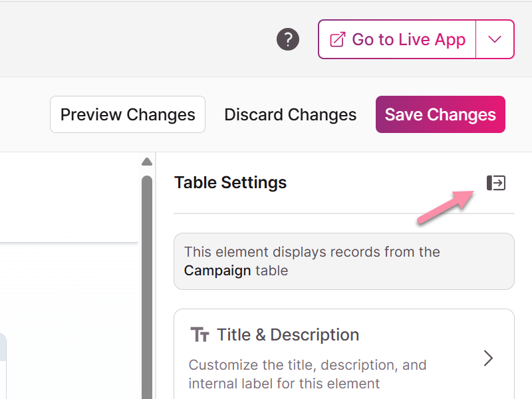532x399 pixels.
Task: Click the Go to Live App button
Action: pyautogui.click(x=397, y=39)
